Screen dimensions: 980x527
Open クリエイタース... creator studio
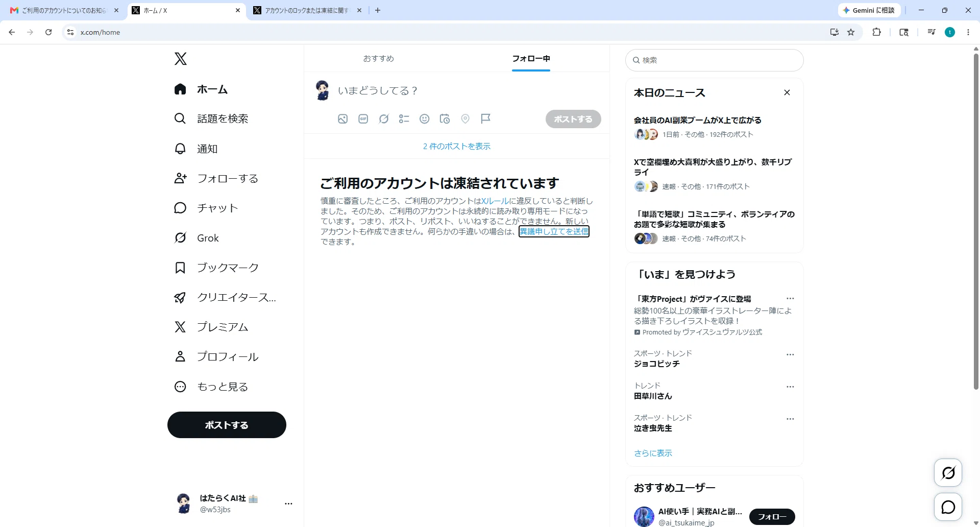coord(225,297)
